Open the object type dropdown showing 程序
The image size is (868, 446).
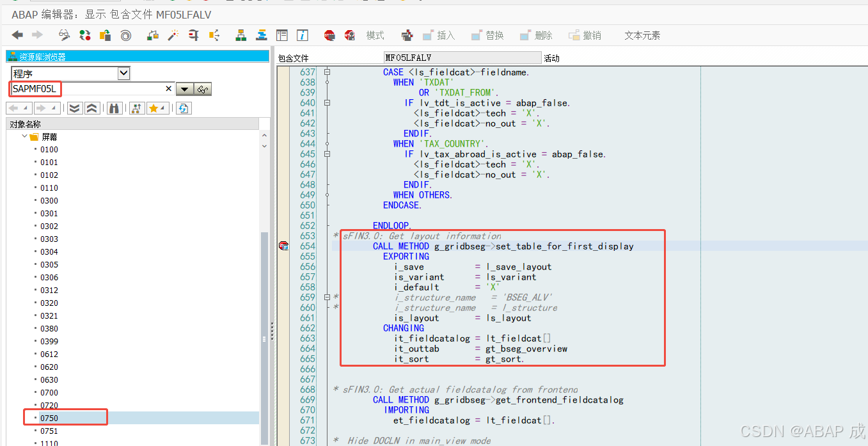(x=123, y=72)
